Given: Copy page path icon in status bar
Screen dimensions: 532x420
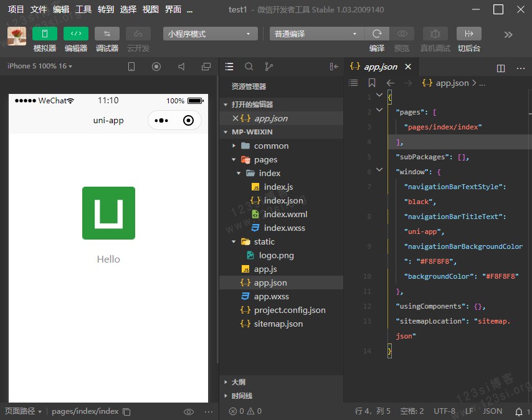Looking at the screenshot, I should (126, 411).
